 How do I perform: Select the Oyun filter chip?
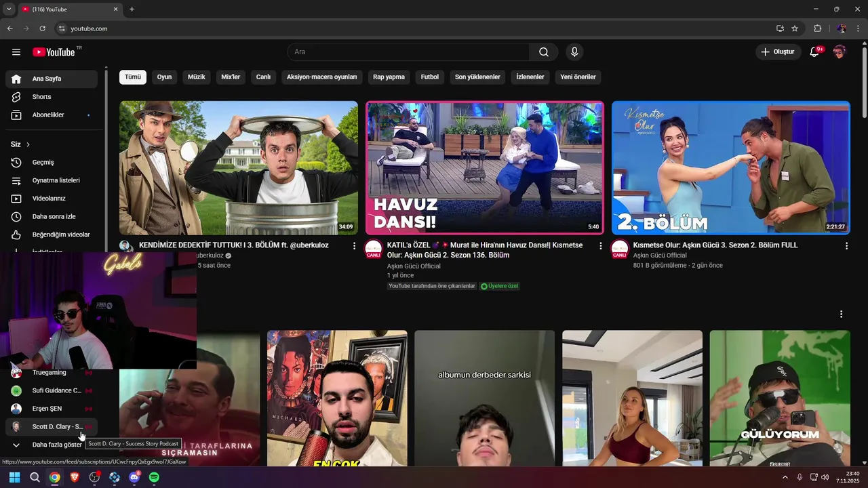pyautogui.click(x=165, y=77)
